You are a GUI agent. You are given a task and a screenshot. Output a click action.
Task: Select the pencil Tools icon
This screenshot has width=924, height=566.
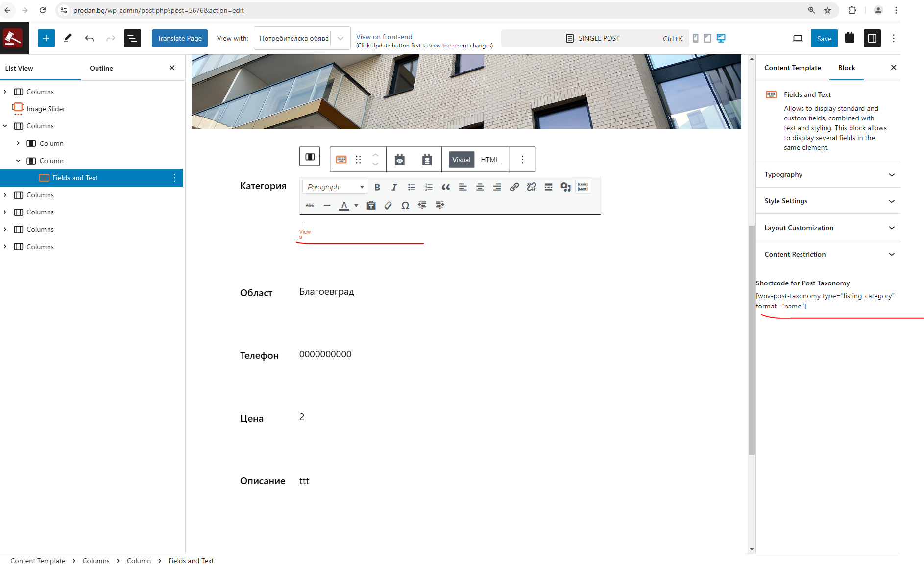coord(68,38)
